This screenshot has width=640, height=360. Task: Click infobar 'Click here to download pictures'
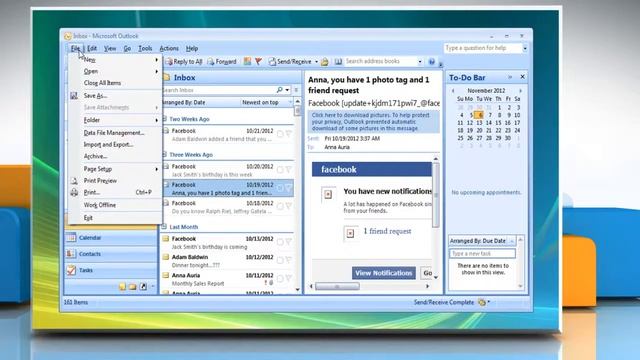point(373,122)
